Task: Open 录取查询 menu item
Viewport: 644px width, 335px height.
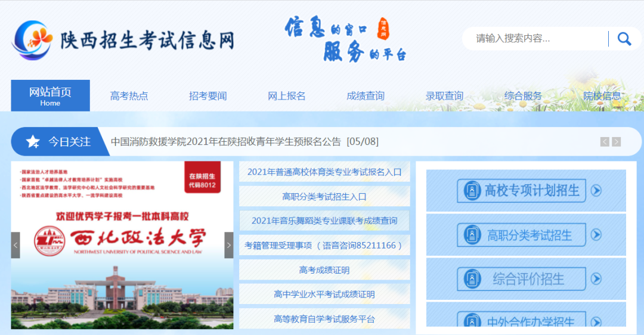Action: coord(444,96)
